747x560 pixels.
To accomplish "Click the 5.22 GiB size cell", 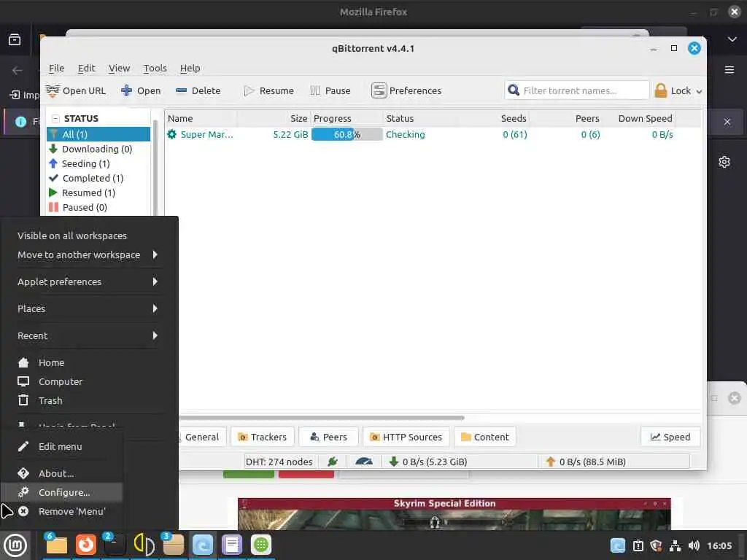I will coord(290,135).
